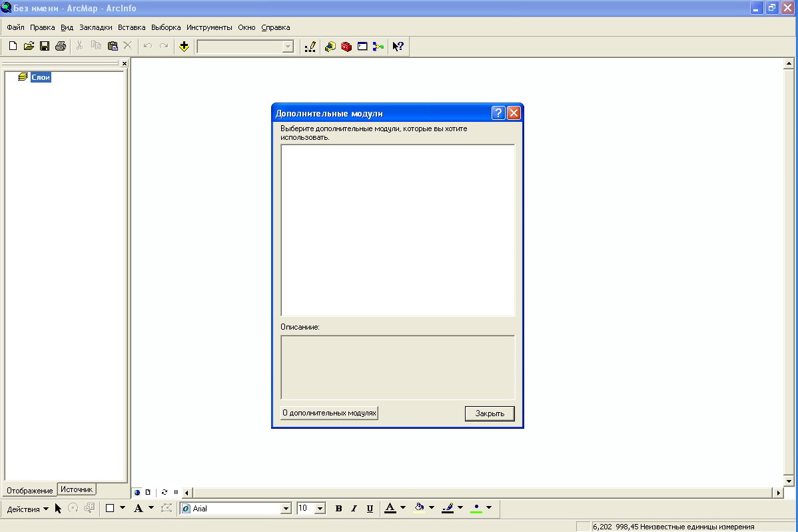The image size is (798, 532).
Task: Click the Copy icon in the toolbar
Action: click(96, 47)
